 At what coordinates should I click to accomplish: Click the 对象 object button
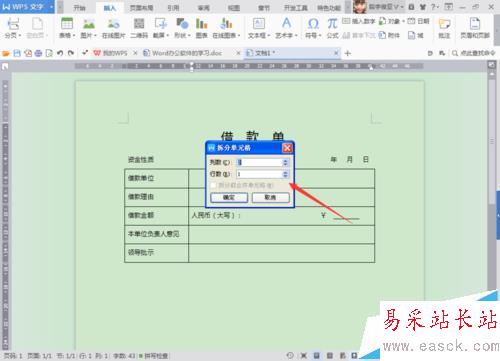[x=392, y=21]
